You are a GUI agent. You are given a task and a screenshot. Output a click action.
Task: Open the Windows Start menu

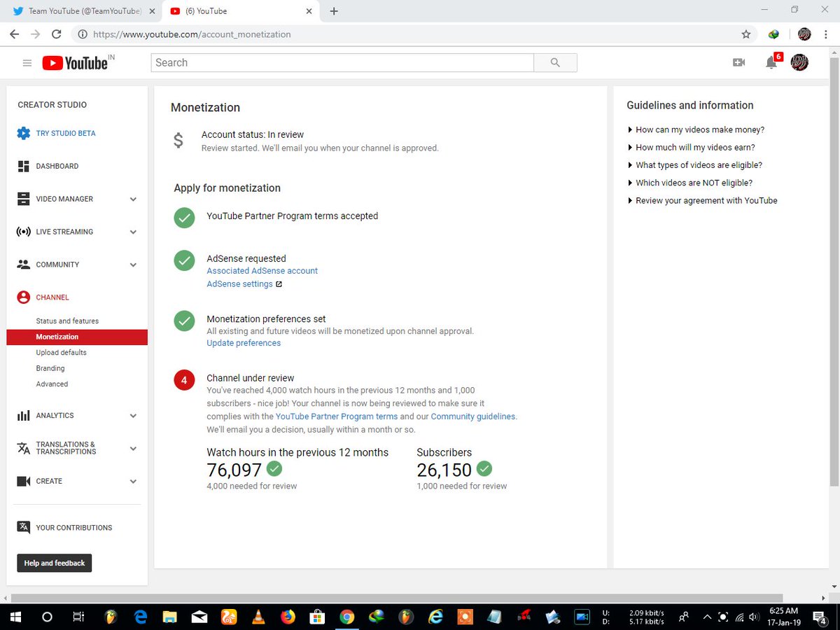15,617
